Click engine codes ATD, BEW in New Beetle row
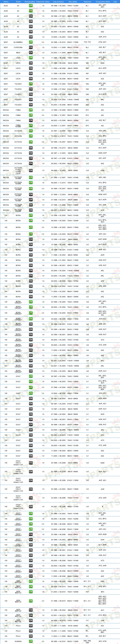The width and height of the screenshot is (120, 644). [103, 615]
